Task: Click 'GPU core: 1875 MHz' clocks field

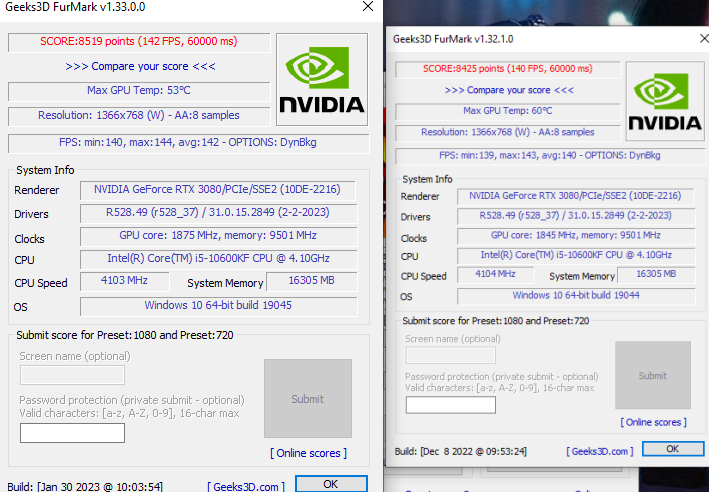Action: pos(218,236)
